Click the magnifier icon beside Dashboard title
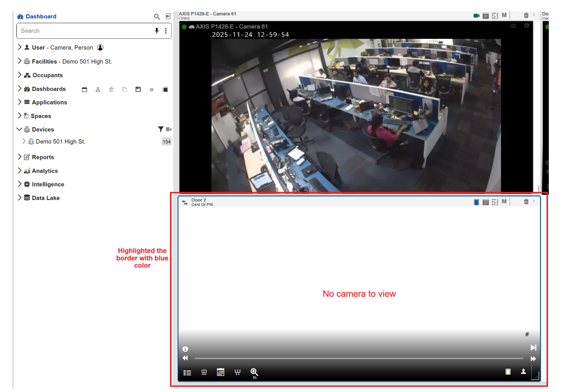 (x=157, y=16)
